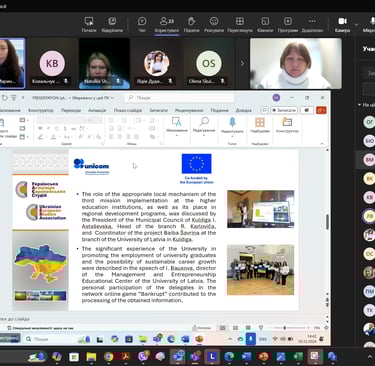This screenshot has width=375, height=366.
Task: Click the PowerPoint account avatar in title bar
Action: click(276, 97)
